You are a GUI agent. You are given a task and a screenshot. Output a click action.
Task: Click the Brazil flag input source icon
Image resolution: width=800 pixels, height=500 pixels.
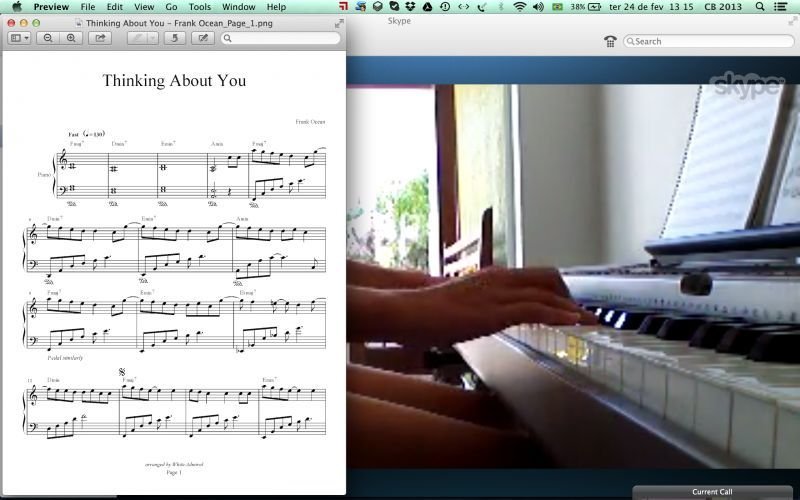pos(558,7)
